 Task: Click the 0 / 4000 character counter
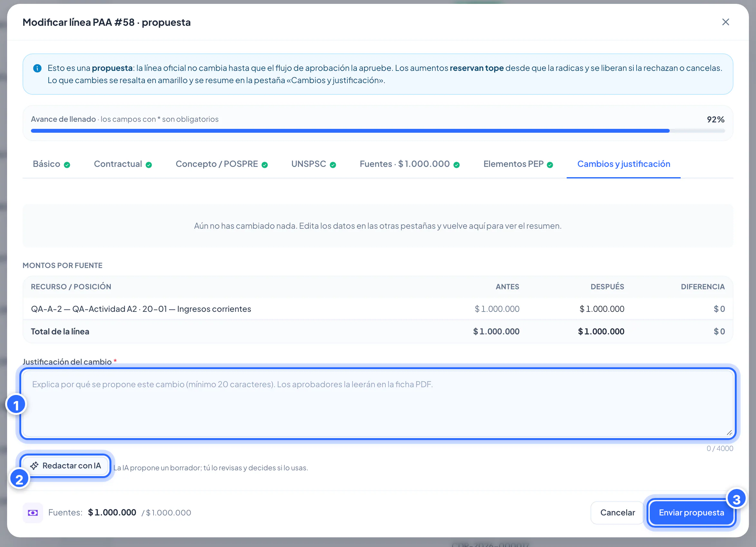point(720,449)
